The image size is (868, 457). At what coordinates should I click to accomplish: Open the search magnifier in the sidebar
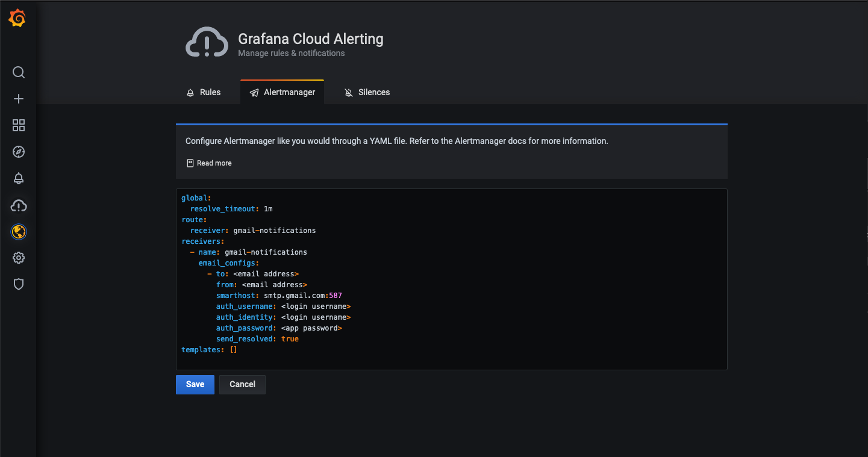pyautogui.click(x=19, y=72)
